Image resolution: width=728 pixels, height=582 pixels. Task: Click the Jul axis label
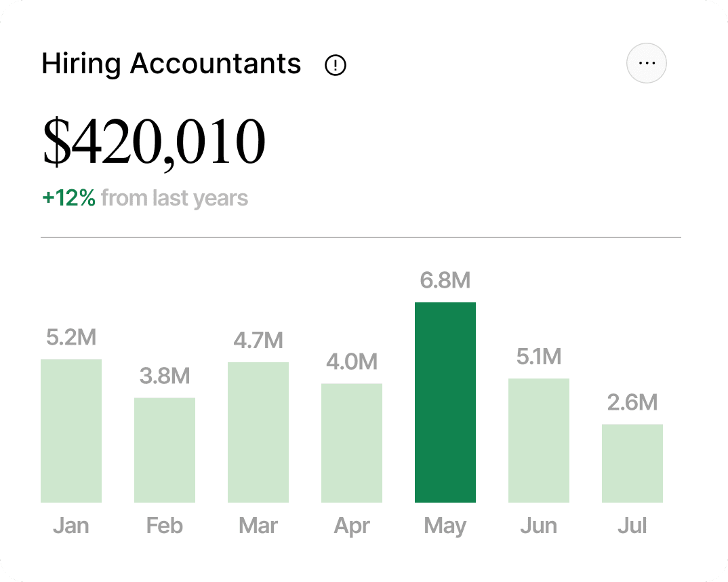[632, 526]
